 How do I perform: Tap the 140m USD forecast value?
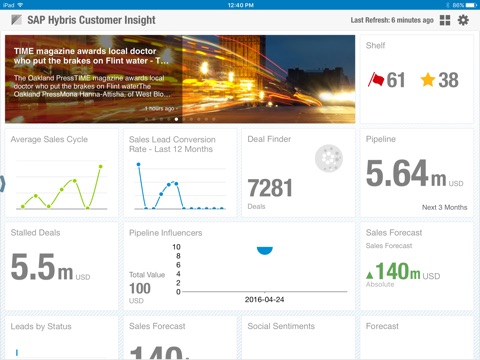point(408,271)
